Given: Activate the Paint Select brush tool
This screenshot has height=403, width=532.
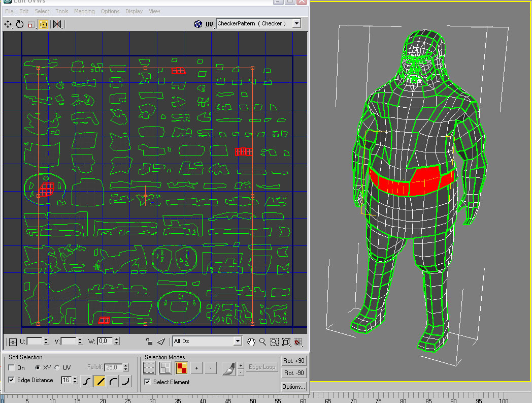Looking at the screenshot, I should click(228, 368).
